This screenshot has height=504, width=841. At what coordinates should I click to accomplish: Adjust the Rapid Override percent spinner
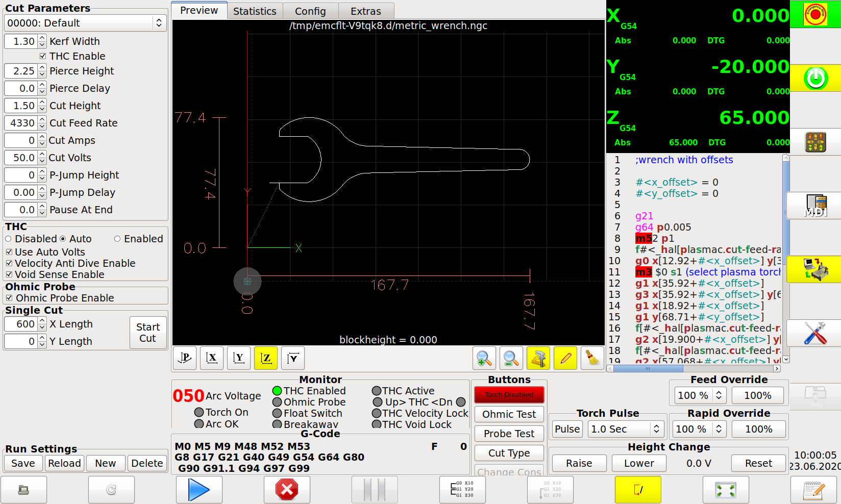(719, 429)
